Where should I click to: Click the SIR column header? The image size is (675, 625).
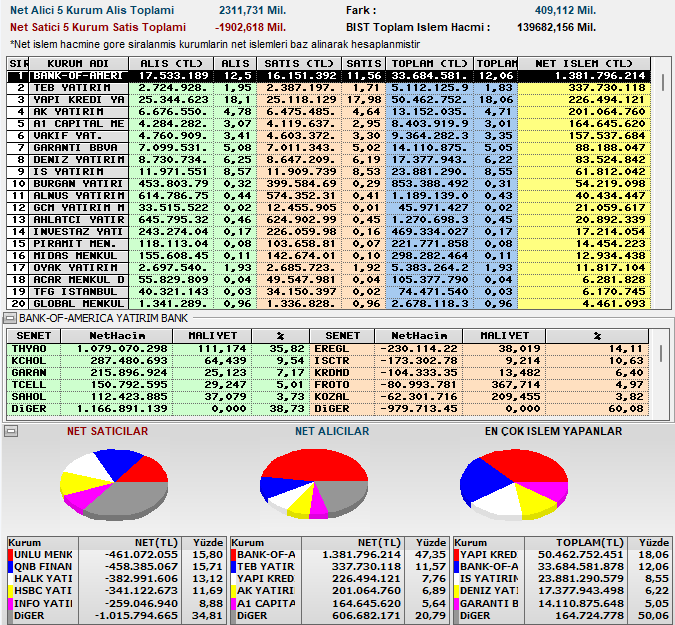(x=18, y=63)
